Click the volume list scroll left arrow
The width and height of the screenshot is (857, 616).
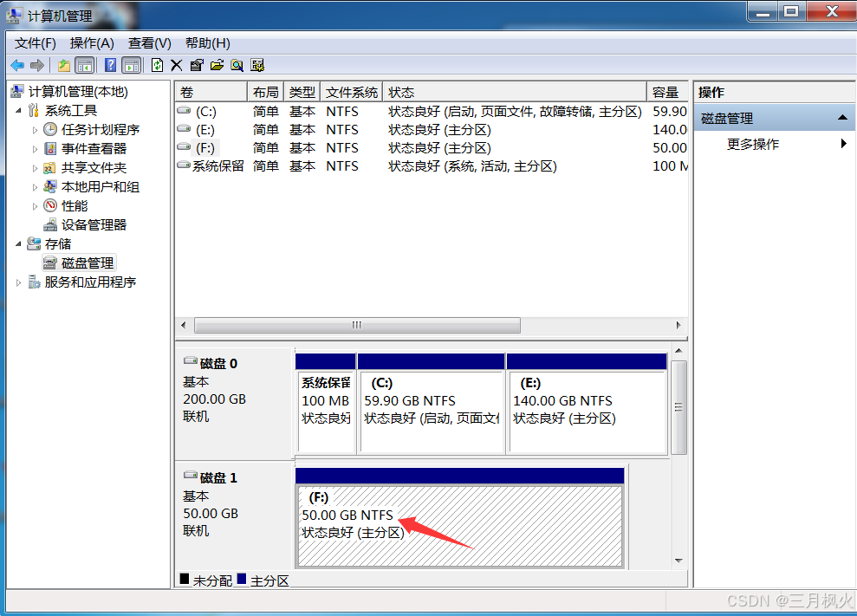coord(184,325)
